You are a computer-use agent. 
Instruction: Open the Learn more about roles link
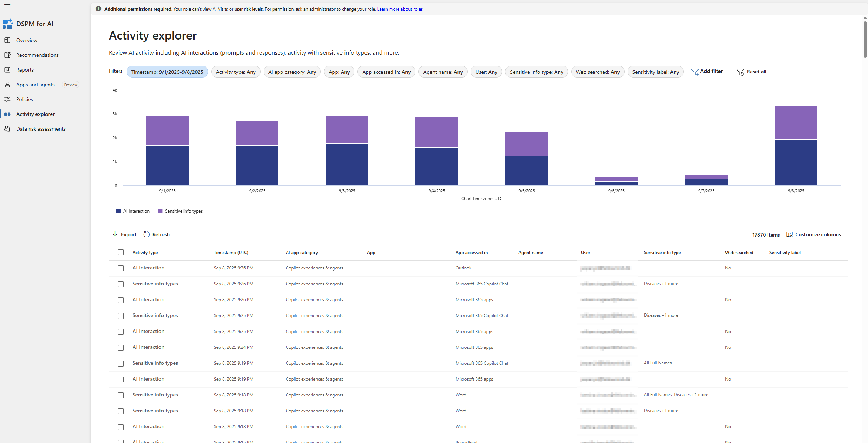(400, 9)
